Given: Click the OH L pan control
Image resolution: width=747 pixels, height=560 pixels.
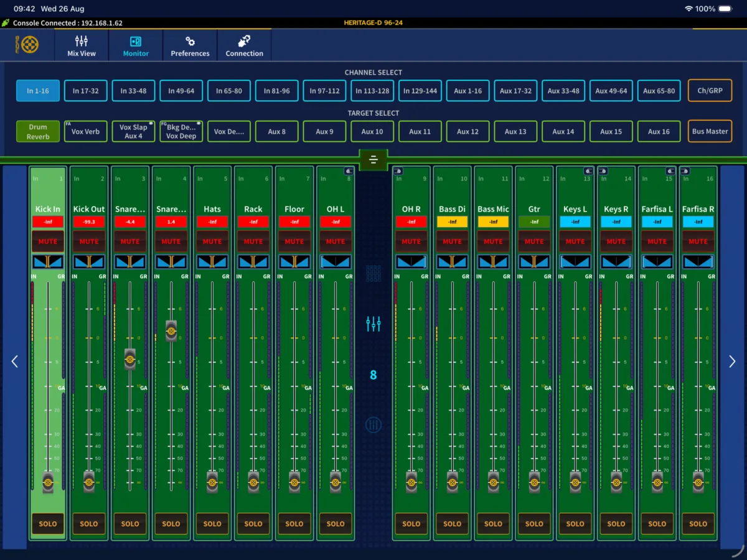Looking at the screenshot, I should [x=336, y=261].
